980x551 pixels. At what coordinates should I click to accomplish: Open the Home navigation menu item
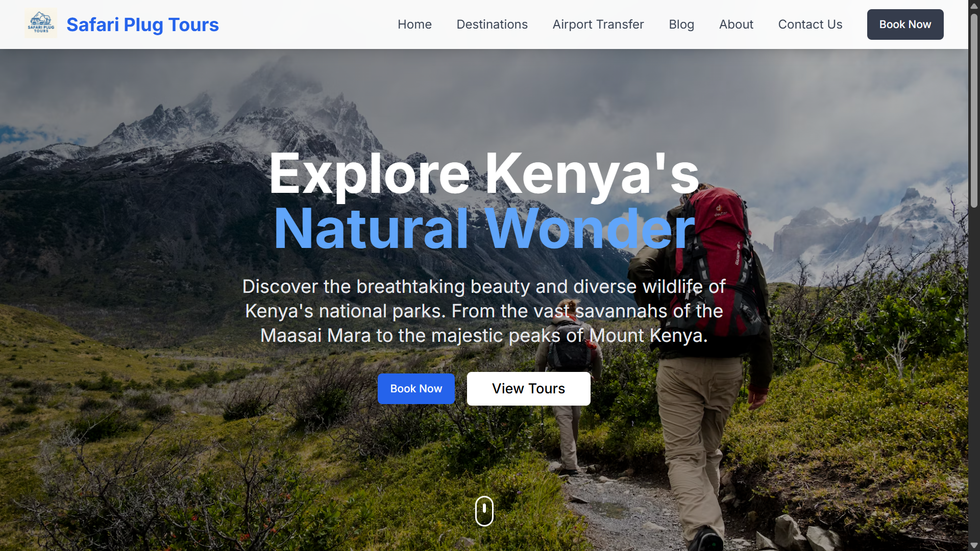[414, 24]
